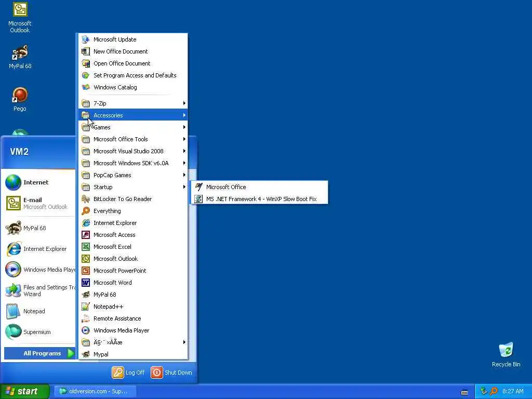Open Internet Explorer in the start menu left pane

coord(39,249)
